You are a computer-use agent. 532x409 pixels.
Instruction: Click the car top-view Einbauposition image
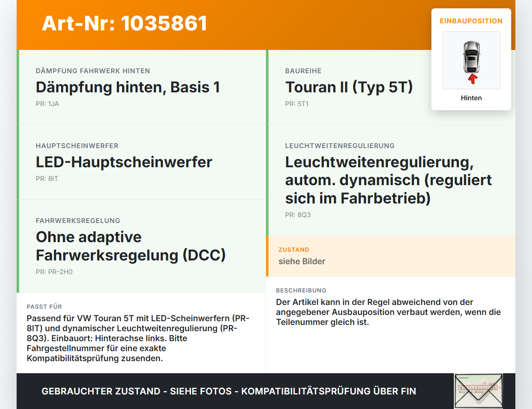pyautogui.click(x=471, y=60)
